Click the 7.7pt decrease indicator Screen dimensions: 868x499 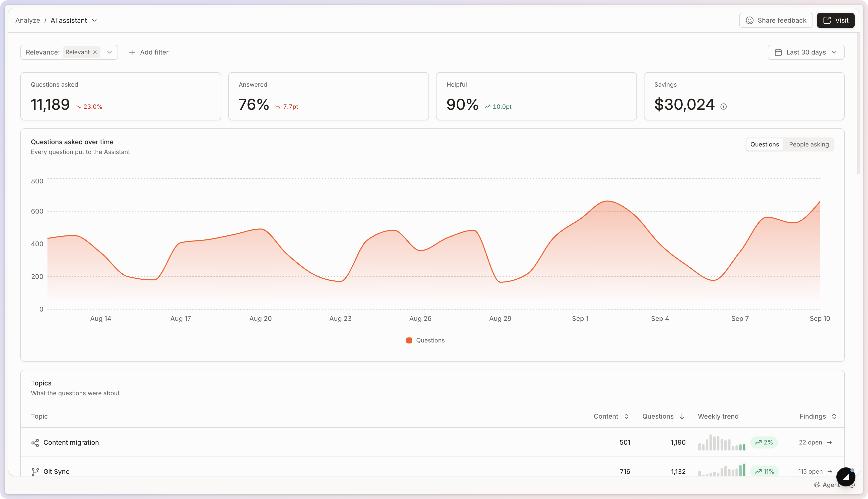point(287,107)
